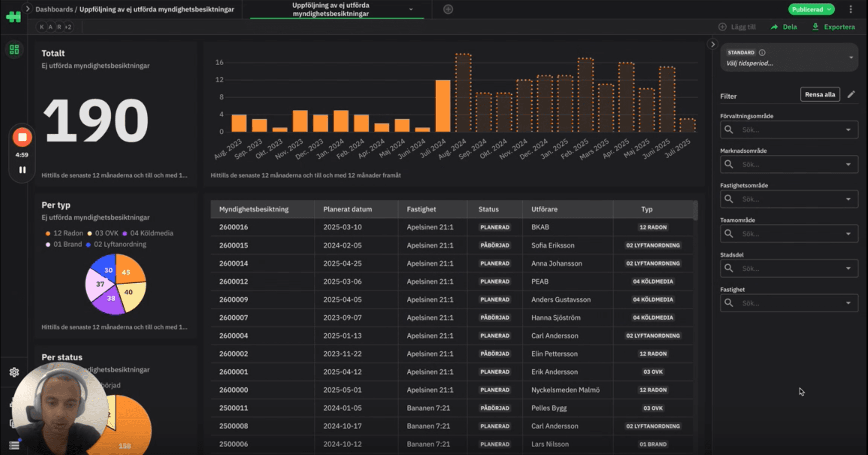Click Exportera to export the dashboard
Viewport: 868px width, 455px height.
point(833,27)
